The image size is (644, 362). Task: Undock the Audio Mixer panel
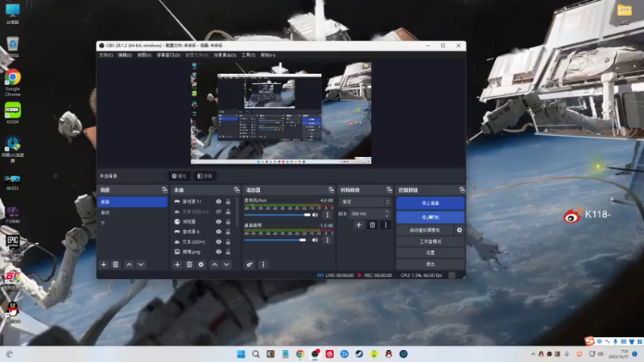331,190
